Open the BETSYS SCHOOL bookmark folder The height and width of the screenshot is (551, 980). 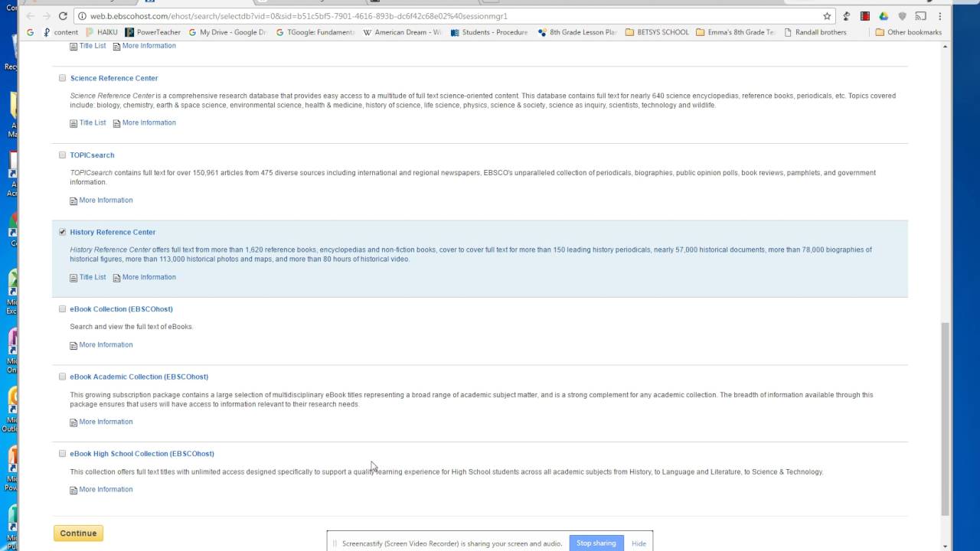pos(657,32)
